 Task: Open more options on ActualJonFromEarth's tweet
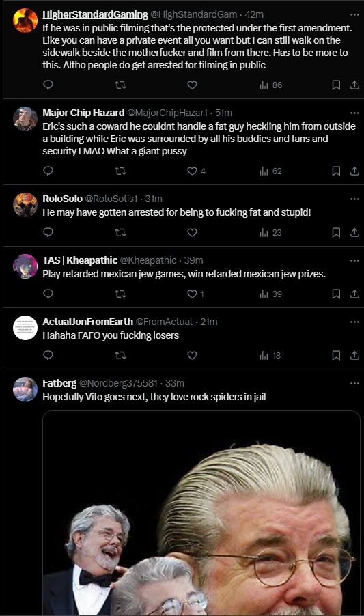tap(354, 322)
